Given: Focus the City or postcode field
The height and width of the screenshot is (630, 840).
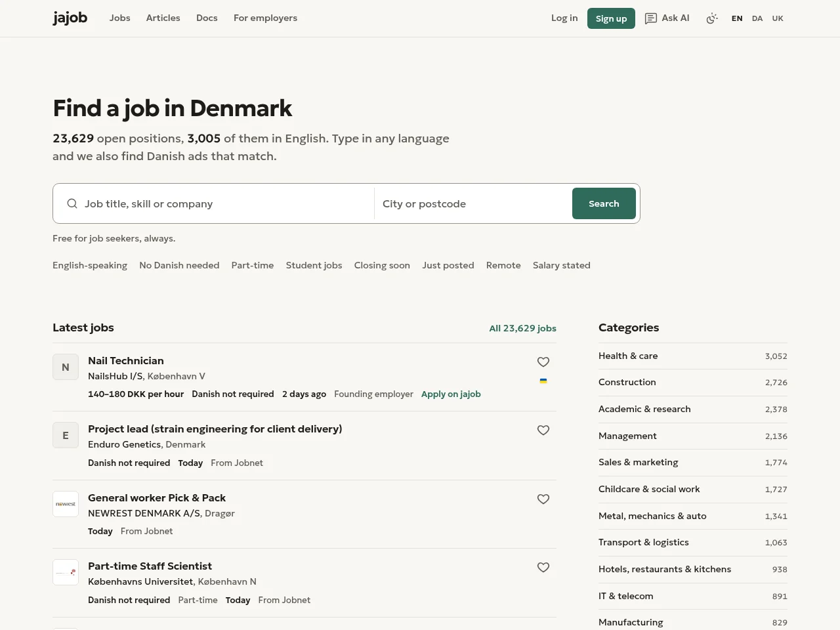Looking at the screenshot, I should [473, 203].
